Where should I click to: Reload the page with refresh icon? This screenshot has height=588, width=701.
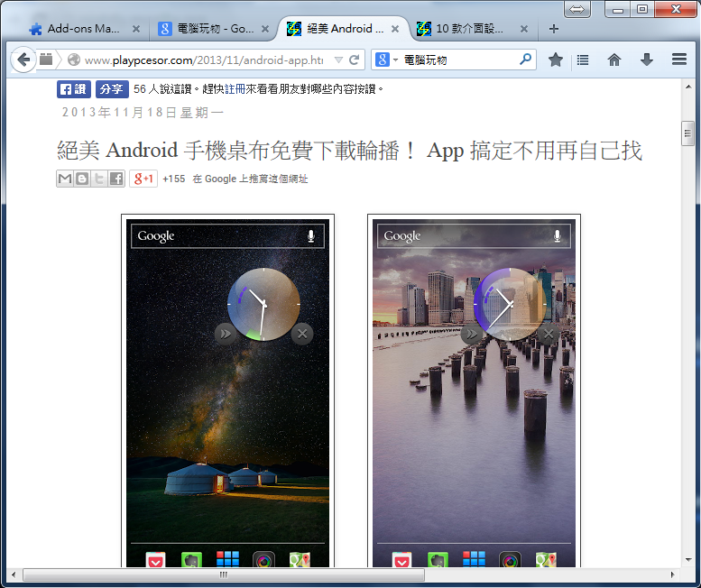[354, 60]
